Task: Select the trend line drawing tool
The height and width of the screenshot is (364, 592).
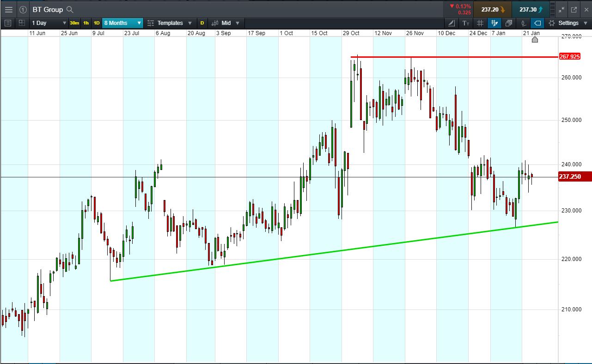Action: [452, 23]
